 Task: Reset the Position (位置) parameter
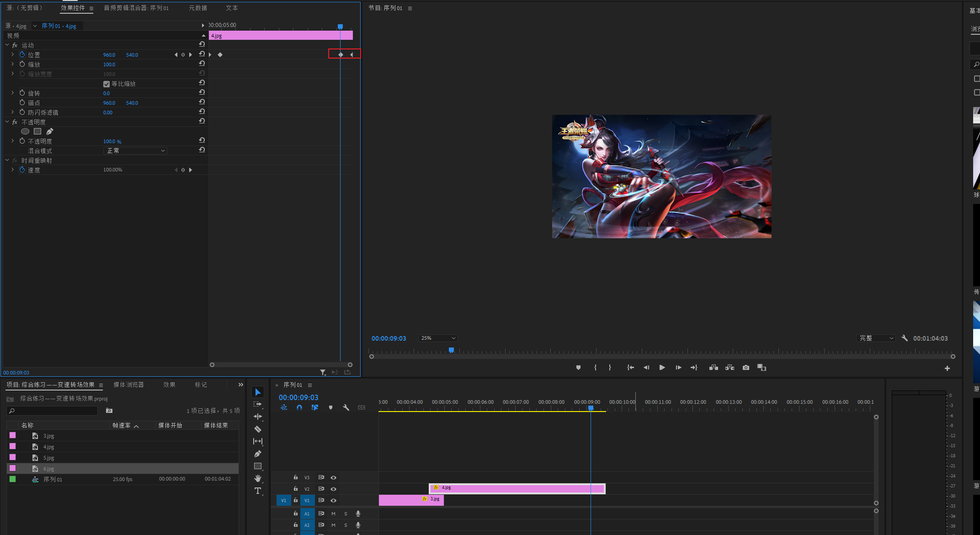(202, 54)
